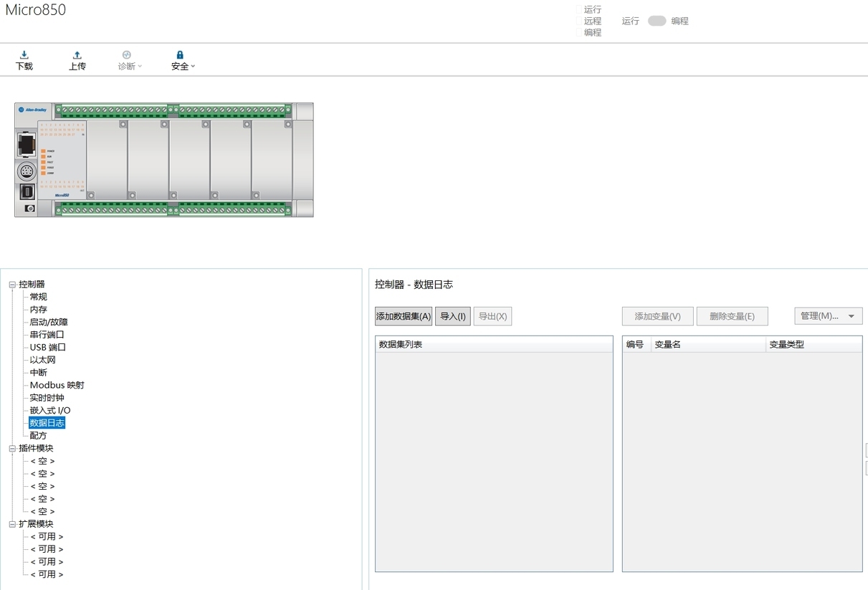Click the round serial port on the controller image
The height and width of the screenshot is (590, 868).
(x=27, y=171)
